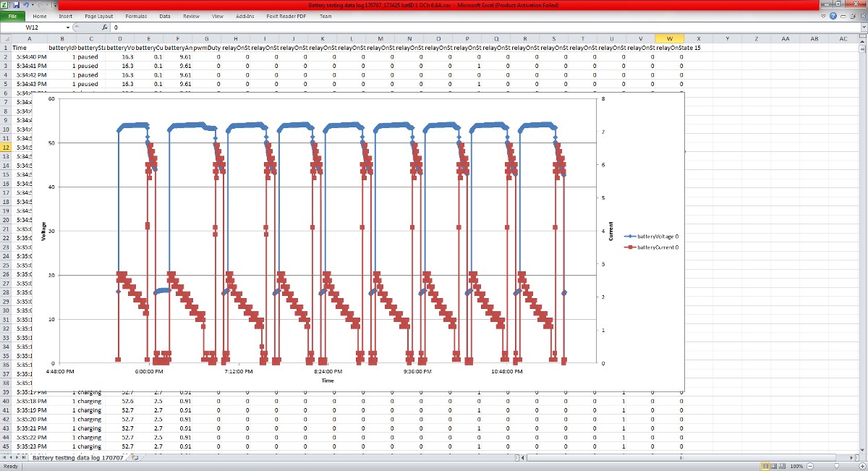
Task: Select column W header
Action: click(x=670, y=39)
